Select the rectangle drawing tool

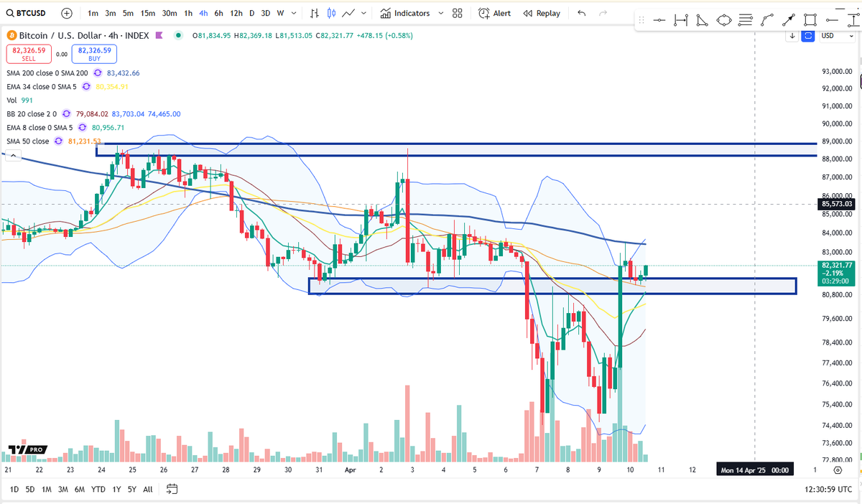click(810, 20)
